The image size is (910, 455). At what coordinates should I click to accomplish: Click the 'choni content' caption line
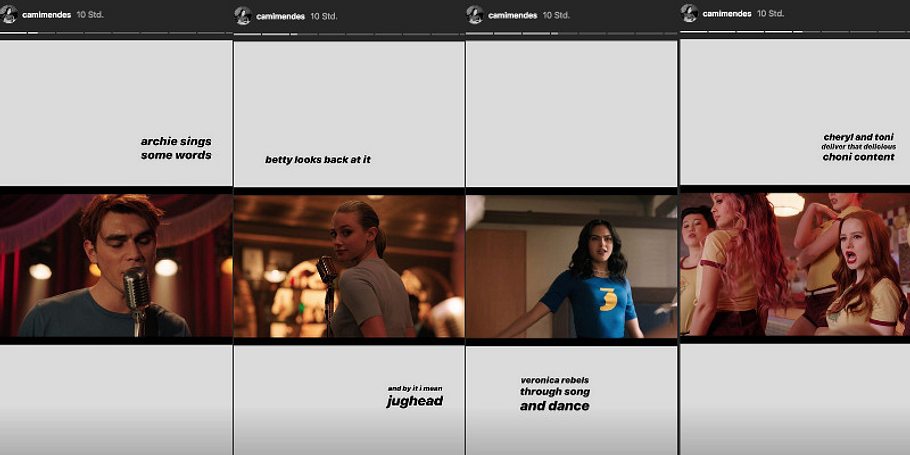pos(858,157)
